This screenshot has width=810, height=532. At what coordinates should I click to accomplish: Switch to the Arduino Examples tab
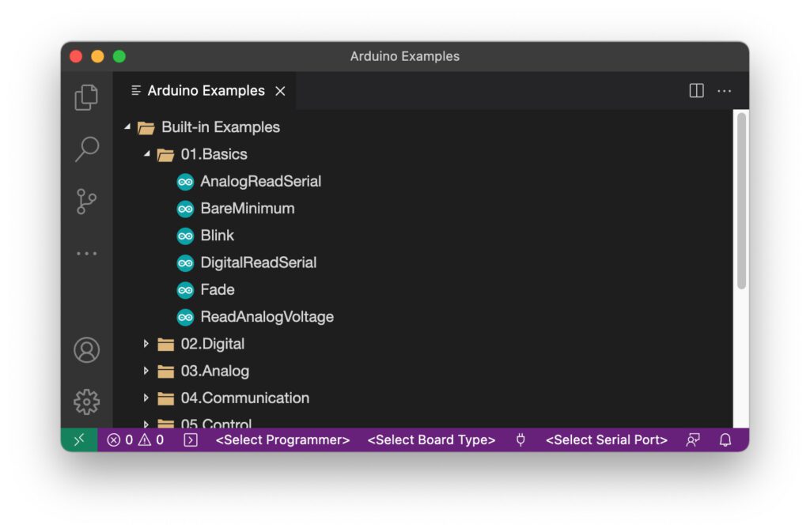205,91
